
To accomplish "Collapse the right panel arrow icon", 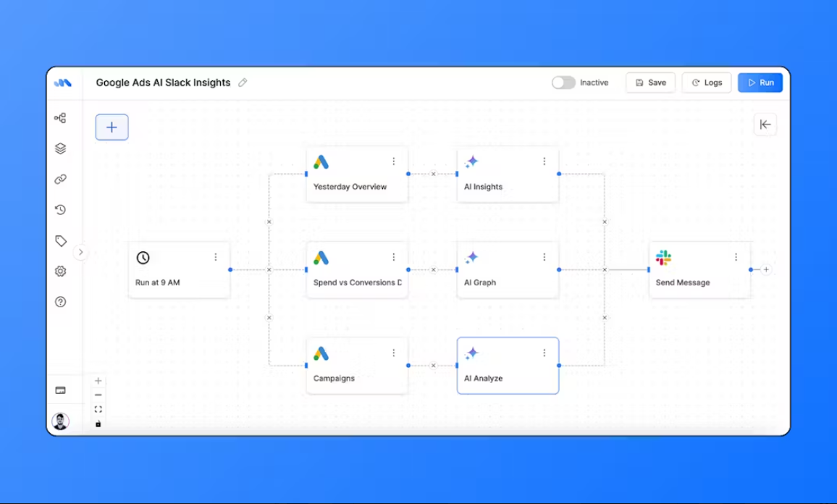I will pyautogui.click(x=765, y=125).
